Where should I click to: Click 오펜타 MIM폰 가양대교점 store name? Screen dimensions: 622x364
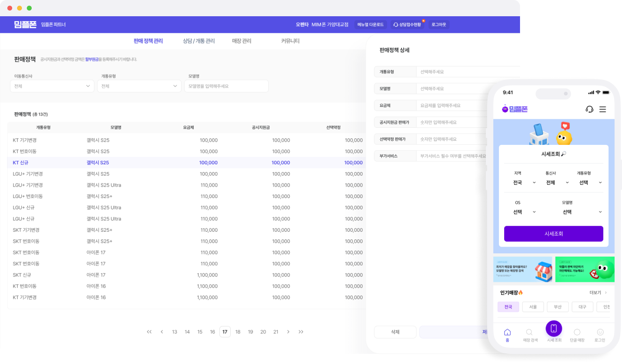pos(322,25)
